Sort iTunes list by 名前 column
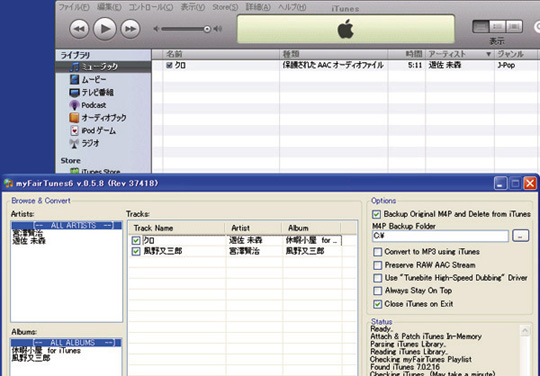Screen dimensions: 540x376 pyautogui.click(x=220, y=54)
